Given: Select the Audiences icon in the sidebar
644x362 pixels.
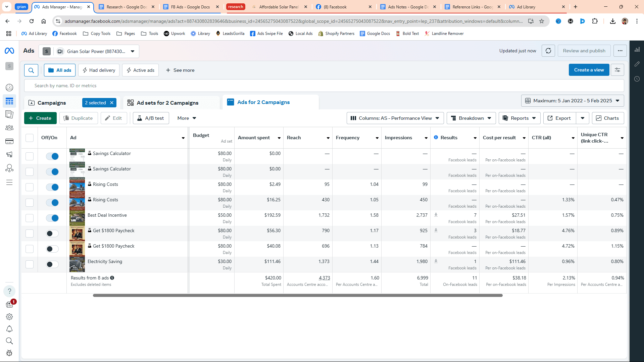Looking at the screenshot, I should click(9, 127).
